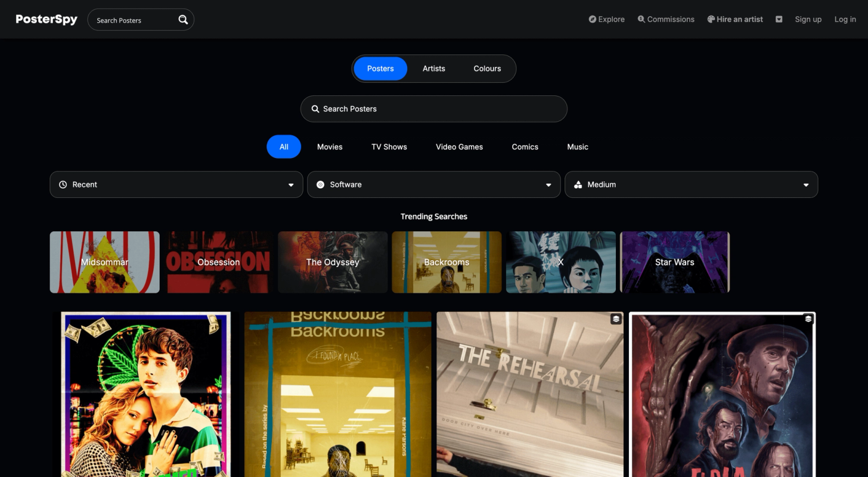Expand the Medium filter dropdown
Image resolution: width=868 pixels, height=477 pixels.
pyautogui.click(x=692, y=185)
